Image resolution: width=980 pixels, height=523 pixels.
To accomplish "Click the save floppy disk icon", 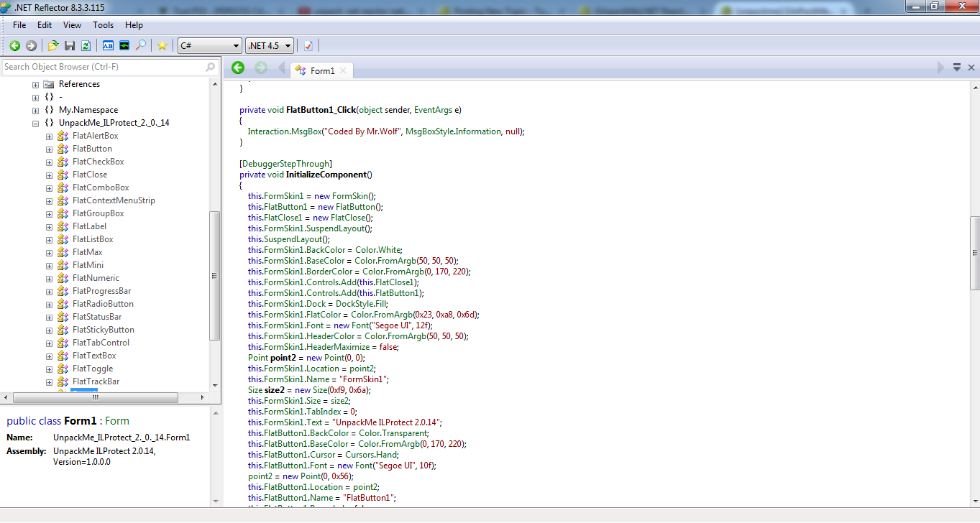I will pyautogui.click(x=70, y=46).
